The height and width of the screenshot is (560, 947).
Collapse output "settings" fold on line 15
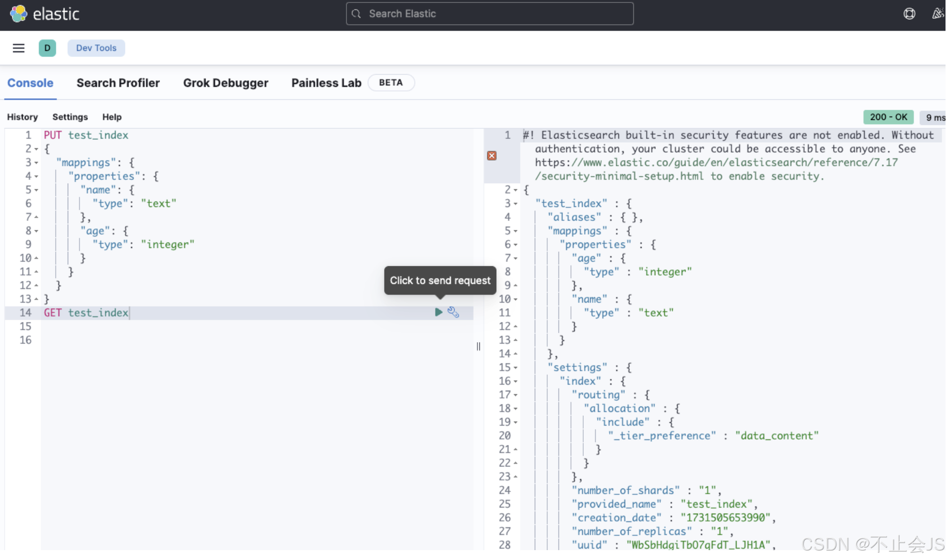coord(516,367)
